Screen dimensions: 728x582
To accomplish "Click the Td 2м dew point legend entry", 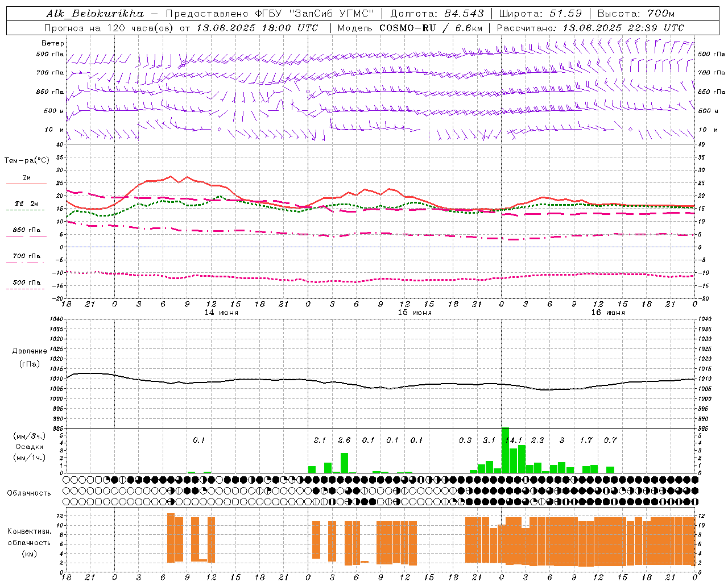I will point(27,203).
